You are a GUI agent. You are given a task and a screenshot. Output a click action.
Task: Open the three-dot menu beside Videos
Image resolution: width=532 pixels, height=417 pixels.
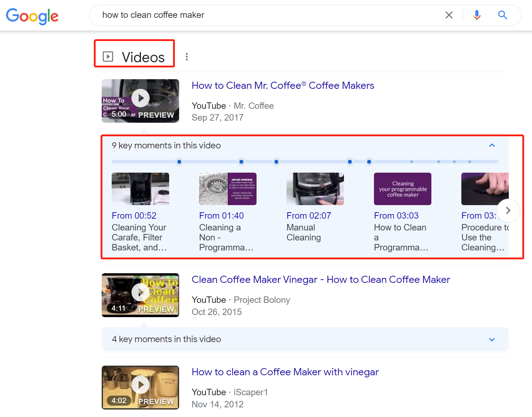[x=187, y=57]
